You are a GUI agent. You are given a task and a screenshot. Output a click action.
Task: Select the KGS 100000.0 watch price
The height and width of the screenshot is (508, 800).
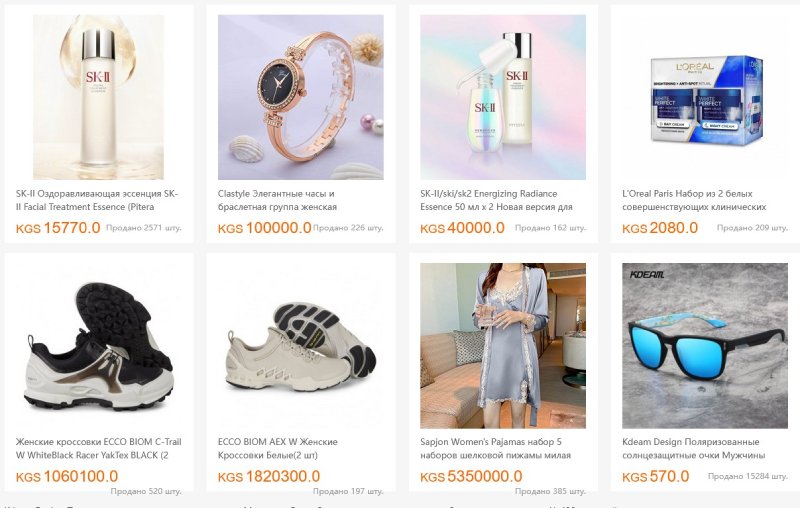[x=264, y=228]
